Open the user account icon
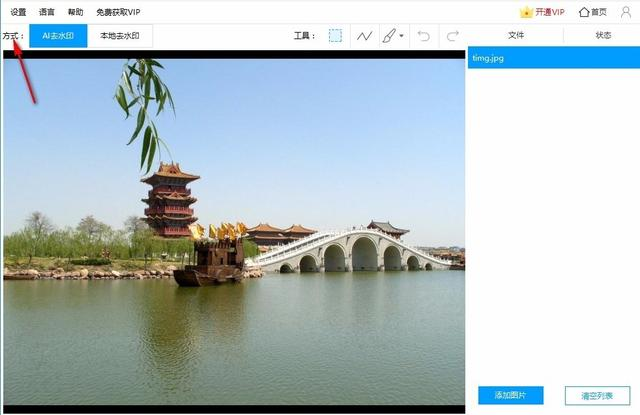 pos(626,12)
